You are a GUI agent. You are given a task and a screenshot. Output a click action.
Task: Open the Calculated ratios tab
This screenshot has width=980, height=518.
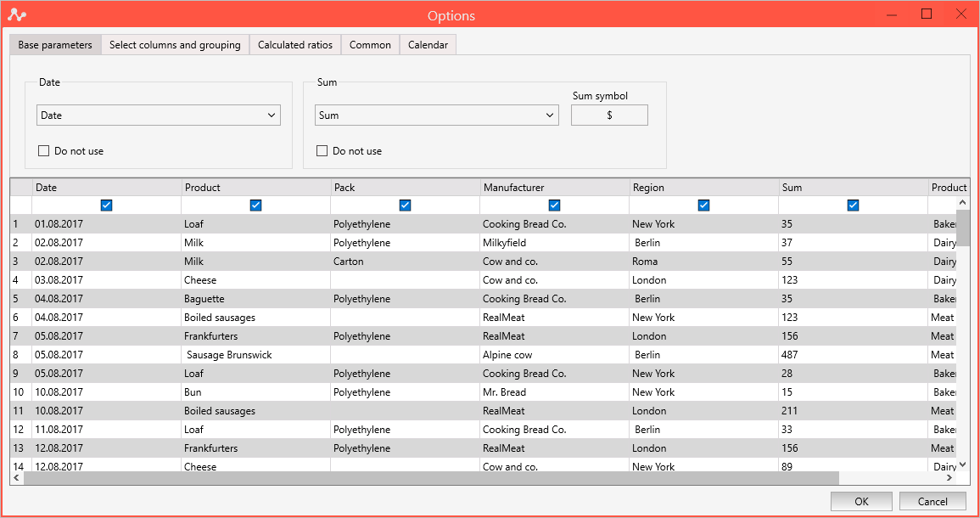point(295,45)
